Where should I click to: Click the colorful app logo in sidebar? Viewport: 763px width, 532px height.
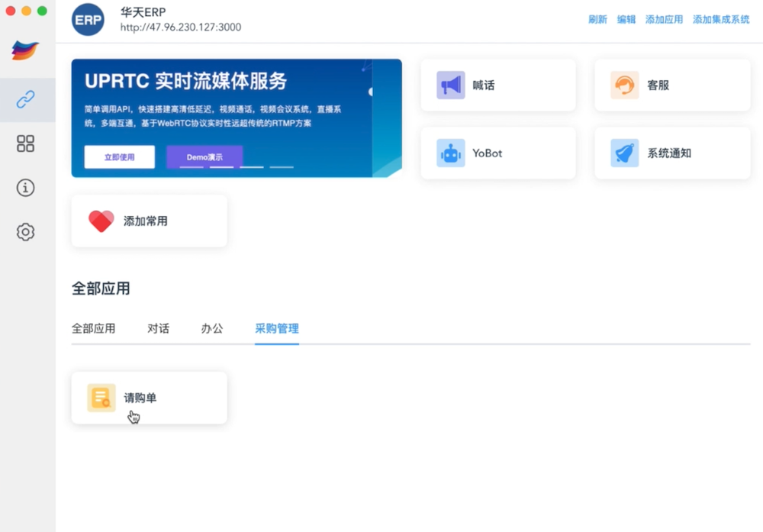point(26,50)
